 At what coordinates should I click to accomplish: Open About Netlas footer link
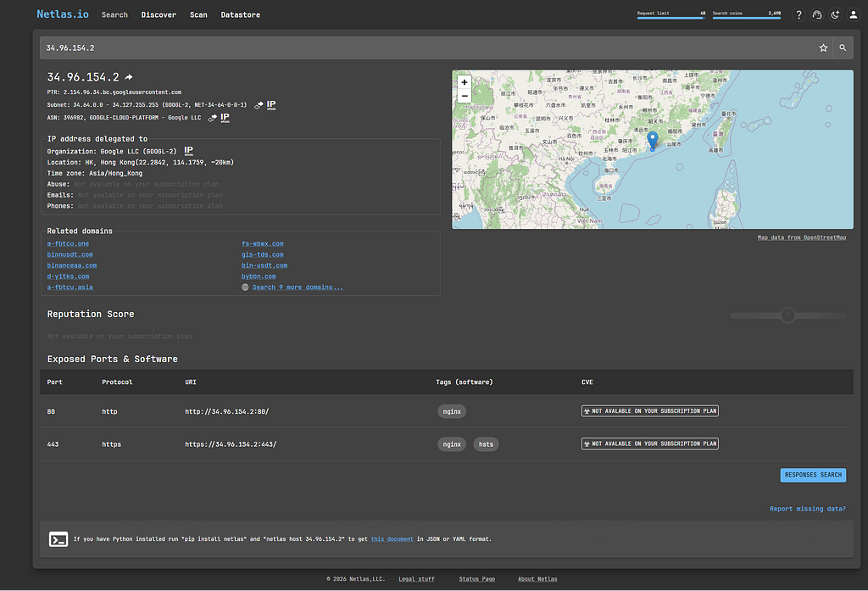(537, 579)
